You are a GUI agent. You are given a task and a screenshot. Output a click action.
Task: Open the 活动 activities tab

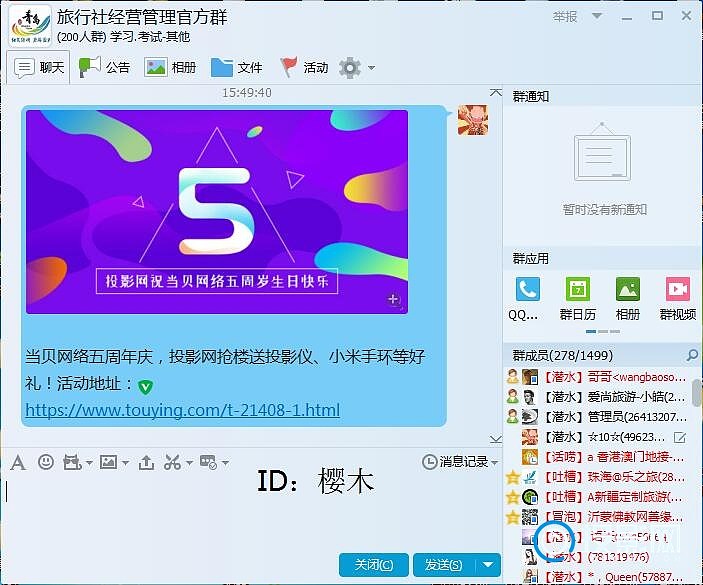(304, 68)
